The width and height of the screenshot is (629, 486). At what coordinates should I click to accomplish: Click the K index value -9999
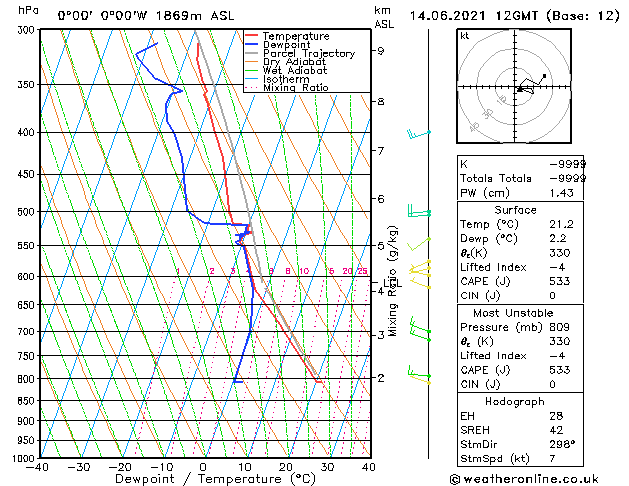click(567, 164)
